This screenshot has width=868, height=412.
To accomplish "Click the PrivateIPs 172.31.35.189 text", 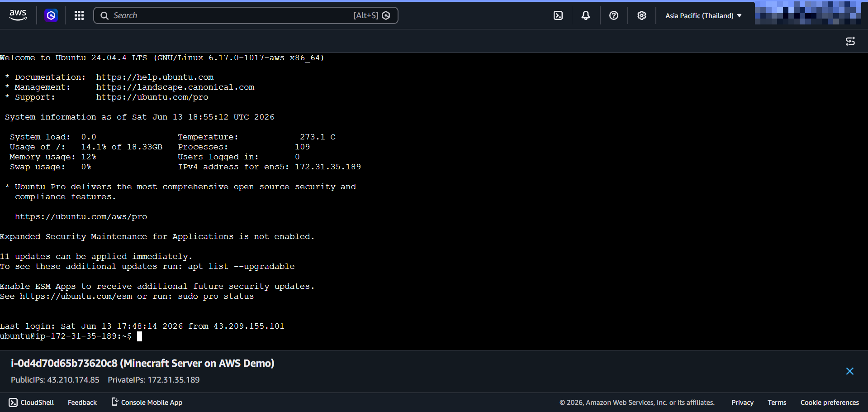I will click(x=154, y=380).
